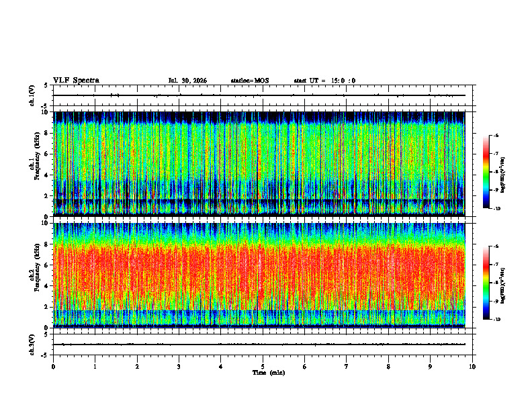Click the "7" tick on the time axis
The height and width of the screenshot is (411, 532).
coord(347,367)
